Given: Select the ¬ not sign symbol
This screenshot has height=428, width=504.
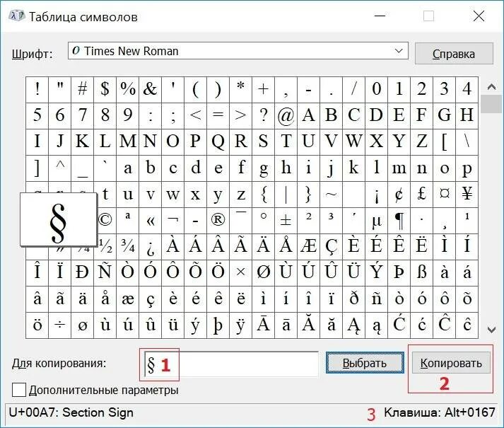Looking at the screenshot, I should pos(173,221).
